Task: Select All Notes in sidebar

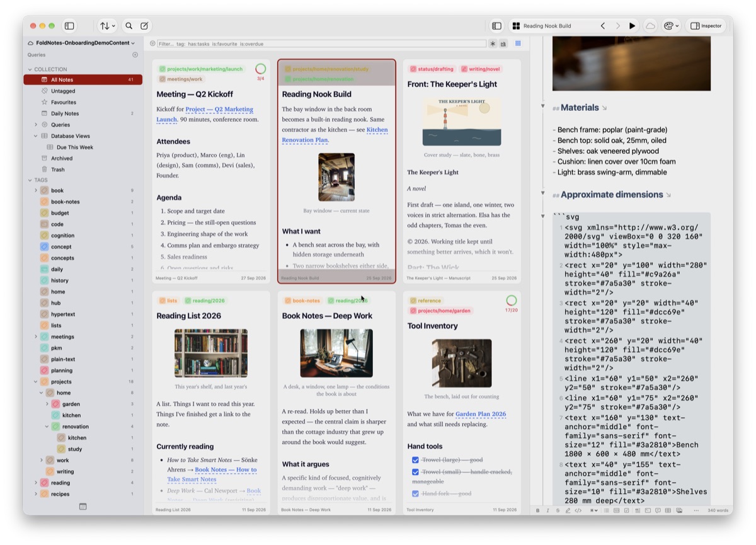Action: (x=83, y=79)
